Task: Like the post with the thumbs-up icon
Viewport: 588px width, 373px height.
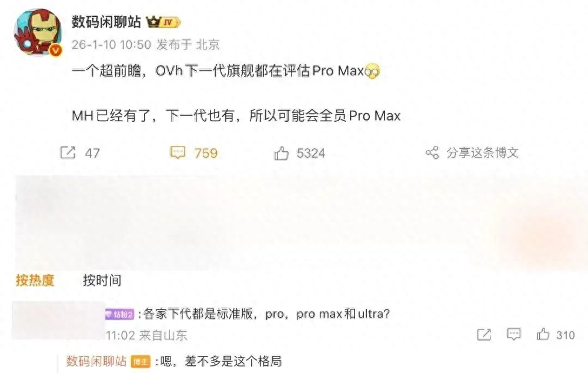Action: tap(281, 153)
